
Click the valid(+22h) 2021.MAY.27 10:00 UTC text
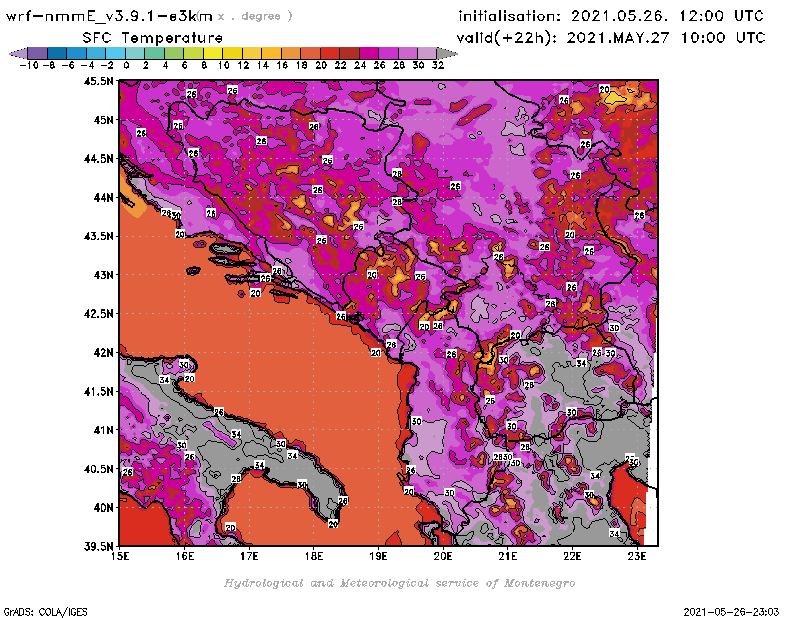611,38
